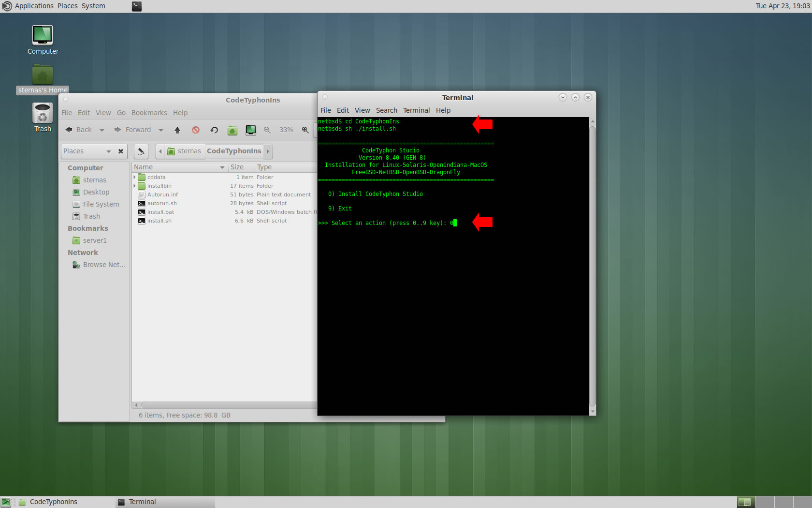Close the Places side pane
Image resolution: width=812 pixels, height=508 pixels.
pos(121,151)
